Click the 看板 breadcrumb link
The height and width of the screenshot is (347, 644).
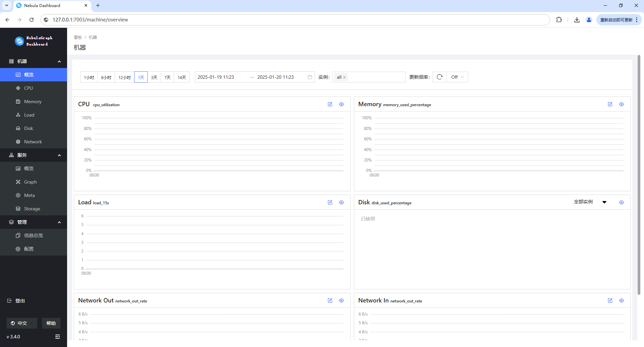point(78,38)
